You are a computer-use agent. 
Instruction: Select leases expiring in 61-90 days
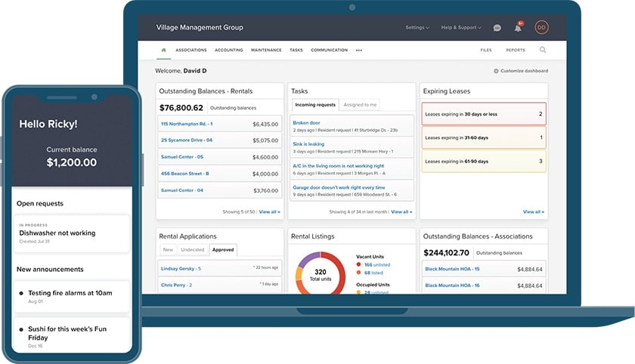[484, 161]
